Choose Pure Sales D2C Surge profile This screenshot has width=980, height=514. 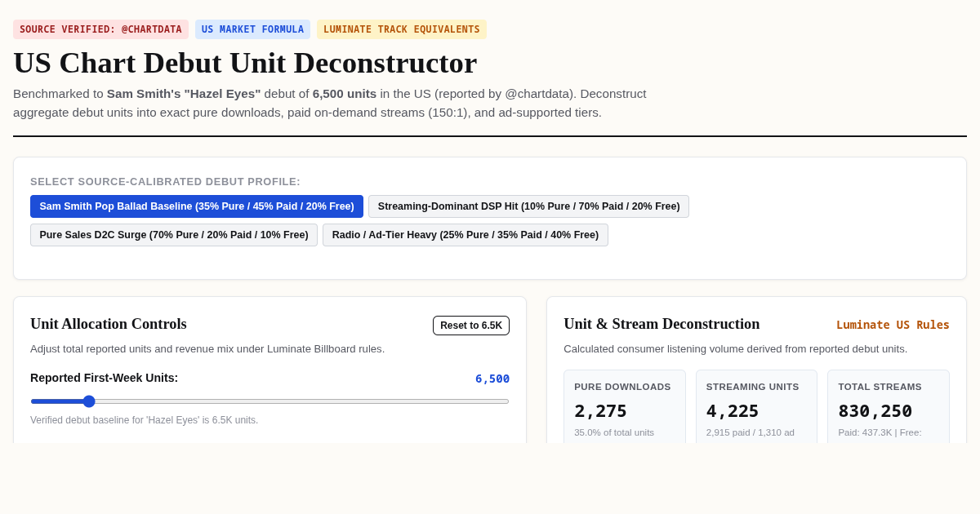(174, 235)
